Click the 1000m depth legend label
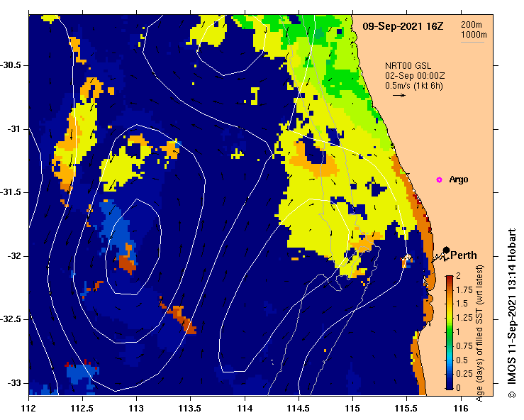Screen dimensions: 524x420 [x=474, y=35]
